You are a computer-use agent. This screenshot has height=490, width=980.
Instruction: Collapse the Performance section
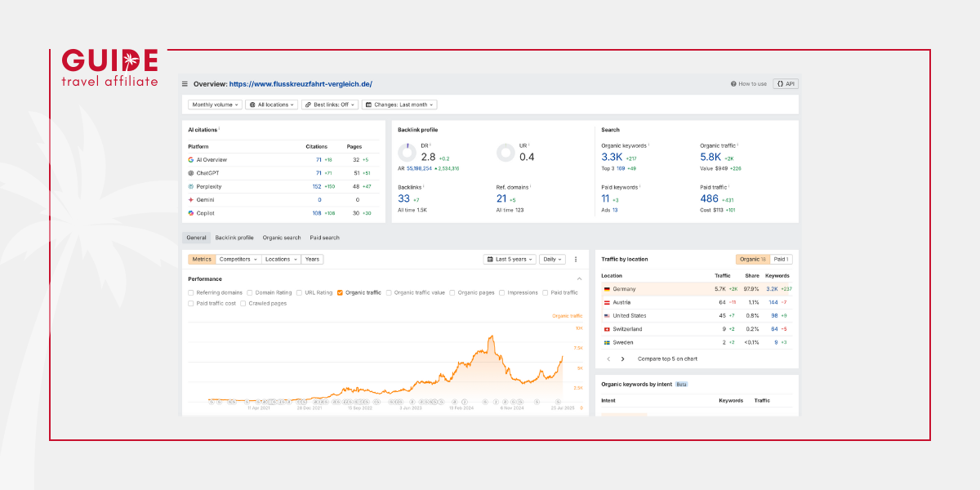click(580, 279)
